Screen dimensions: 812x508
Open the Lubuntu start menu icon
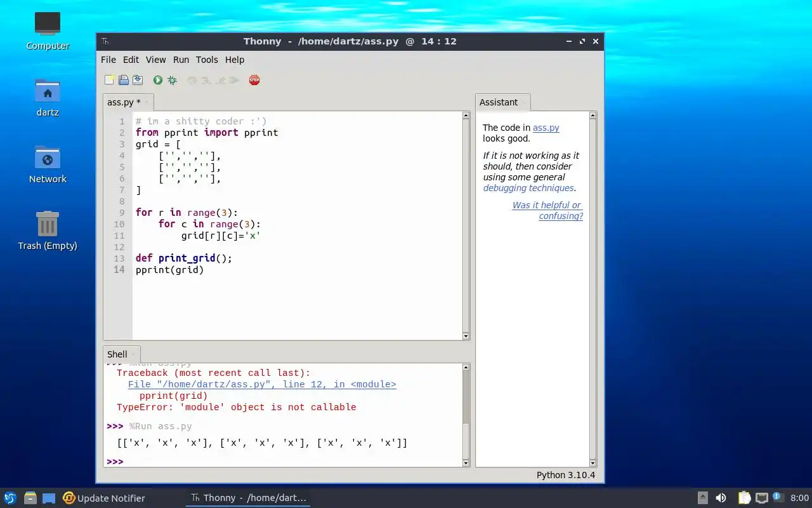coord(10,498)
